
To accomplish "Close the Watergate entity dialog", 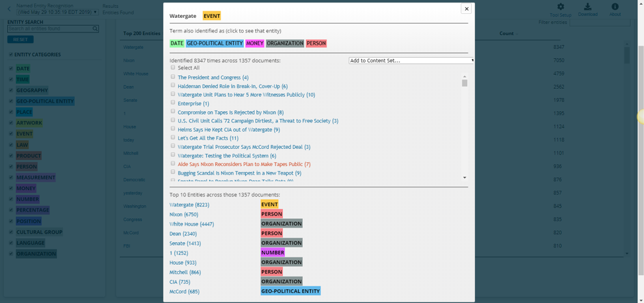I will (466, 9).
